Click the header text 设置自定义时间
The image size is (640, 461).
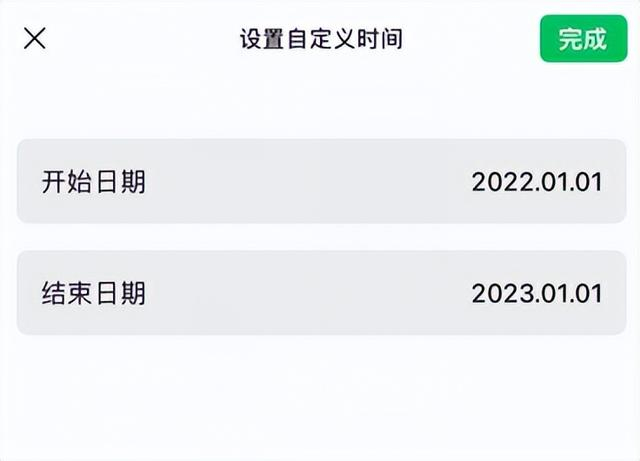point(320,40)
